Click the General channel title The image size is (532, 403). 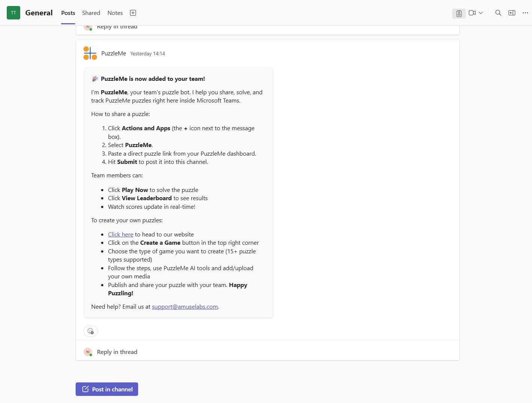39,13
